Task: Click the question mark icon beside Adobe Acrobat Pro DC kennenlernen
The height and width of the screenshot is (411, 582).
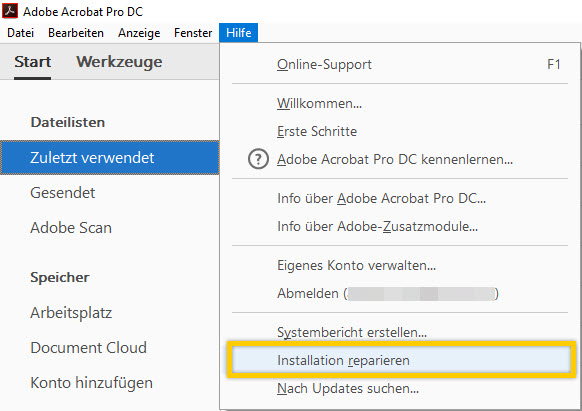Action: [258, 159]
